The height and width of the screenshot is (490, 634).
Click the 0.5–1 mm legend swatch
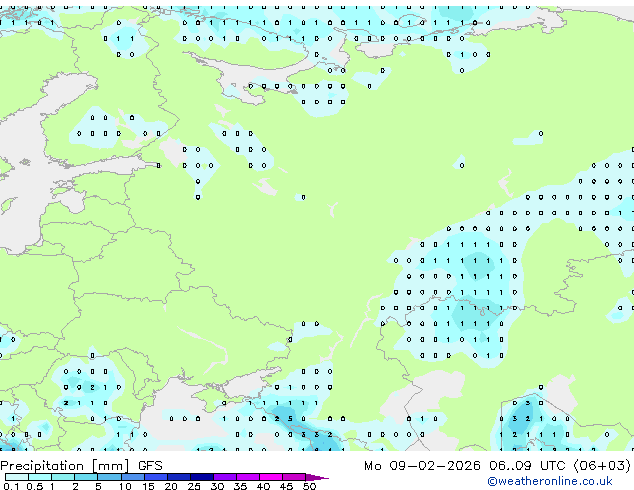[40, 477]
